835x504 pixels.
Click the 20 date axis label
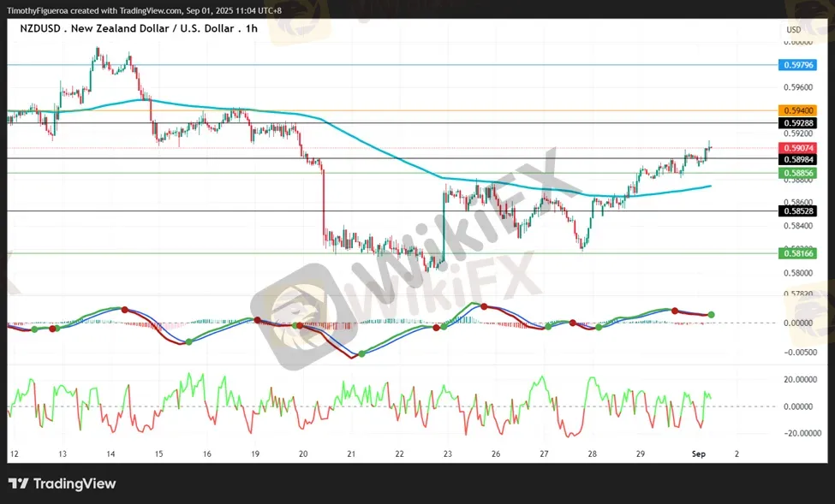pos(303,454)
